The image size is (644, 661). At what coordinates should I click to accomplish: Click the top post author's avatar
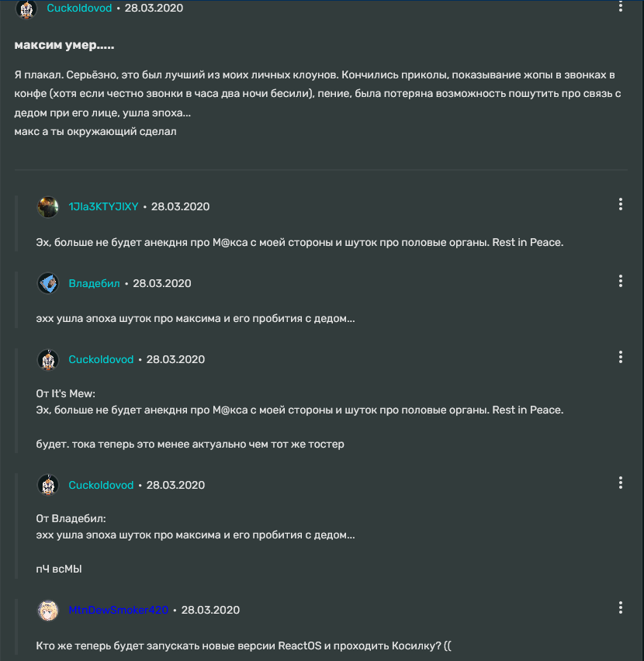(26, 9)
